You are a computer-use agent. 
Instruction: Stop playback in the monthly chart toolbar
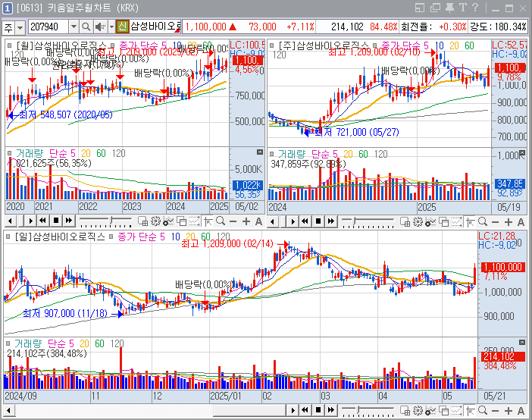[x=56, y=221]
